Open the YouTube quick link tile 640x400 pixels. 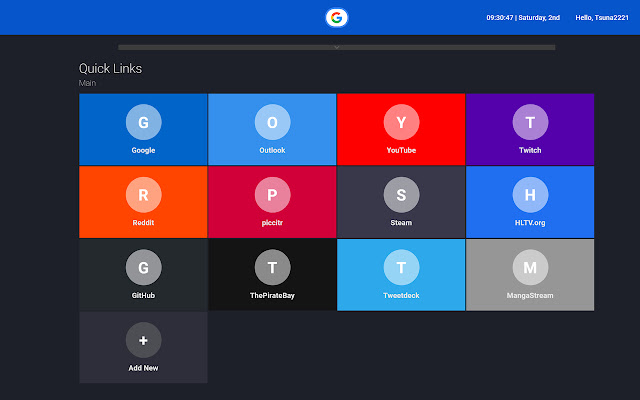click(x=401, y=129)
